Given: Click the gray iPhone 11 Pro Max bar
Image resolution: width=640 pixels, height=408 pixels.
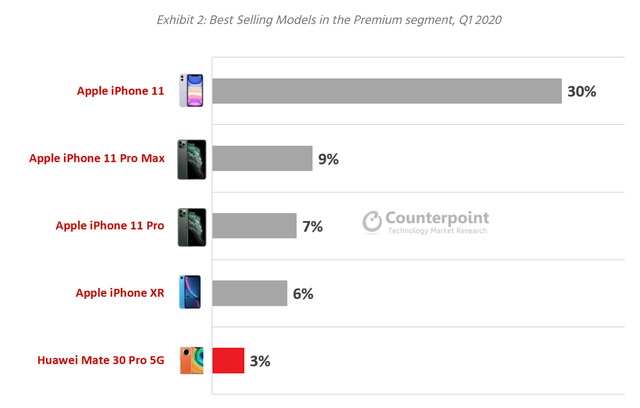Looking at the screenshot, I should (x=262, y=158).
